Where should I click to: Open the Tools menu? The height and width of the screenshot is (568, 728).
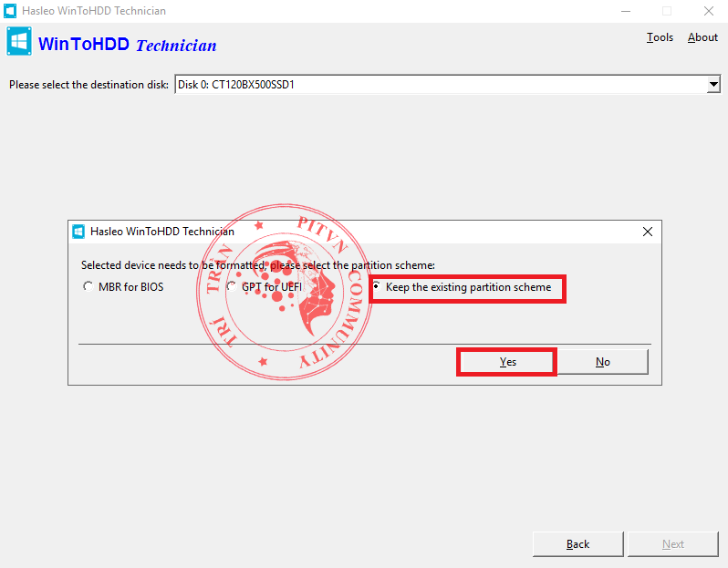660,37
